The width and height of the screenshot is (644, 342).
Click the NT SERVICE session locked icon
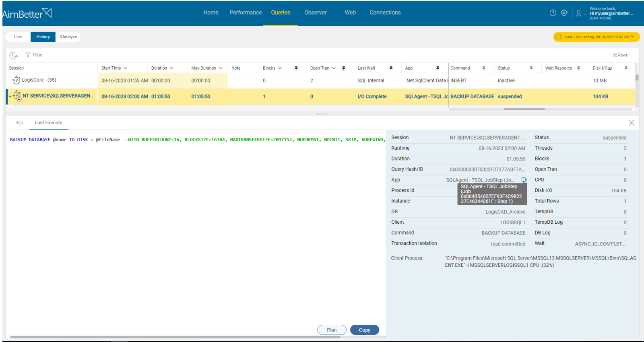[17, 96]
